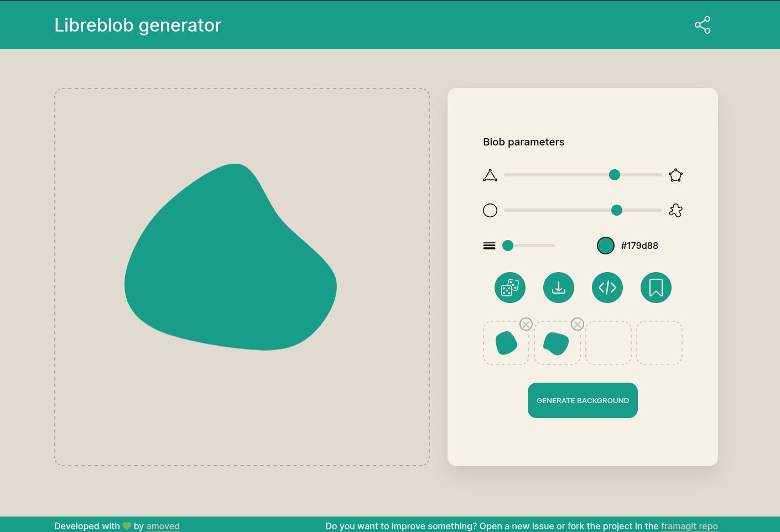Select an empty saved-blob slot
The height and width of the screenshot is (532, 780).
tap(608, 342)
